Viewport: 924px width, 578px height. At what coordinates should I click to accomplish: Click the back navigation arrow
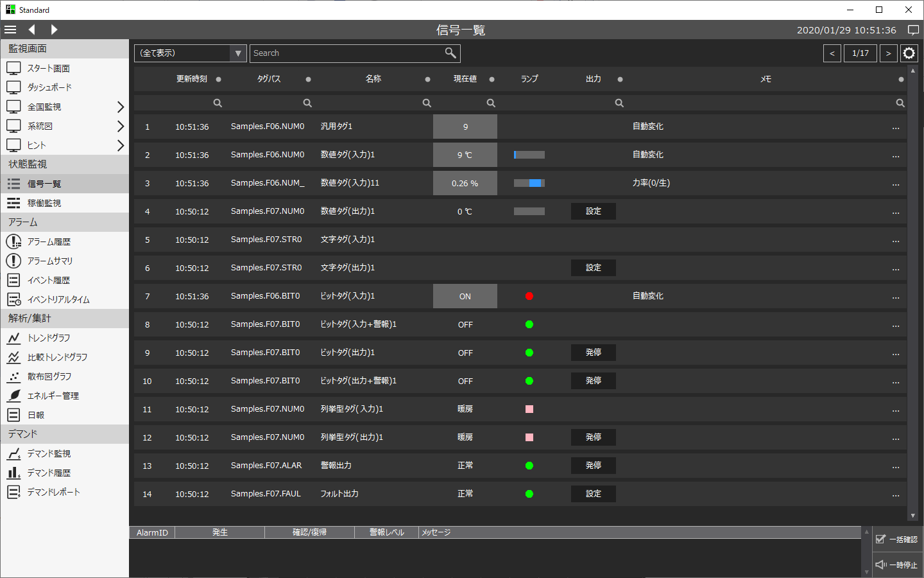pyautogui.click(x=32, y=30)
